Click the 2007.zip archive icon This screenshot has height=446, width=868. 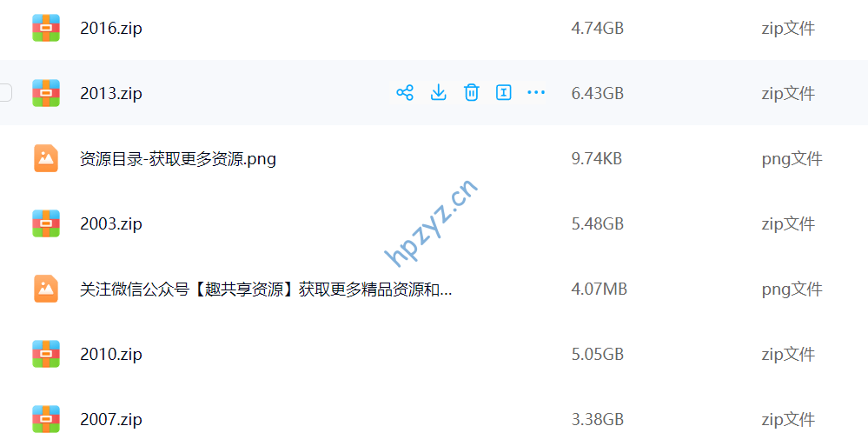coord(46,419)
